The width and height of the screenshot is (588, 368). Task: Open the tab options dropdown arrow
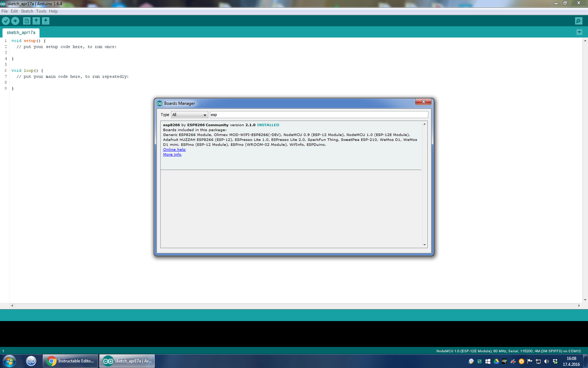click(579, 32)
